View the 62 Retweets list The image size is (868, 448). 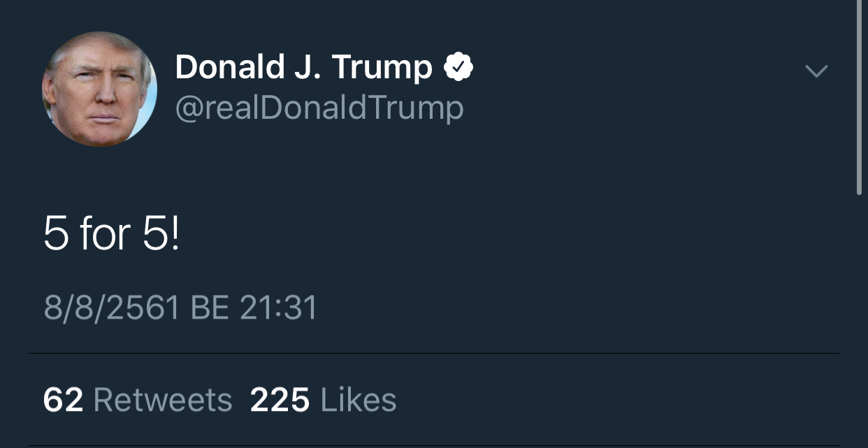point(138,400)
